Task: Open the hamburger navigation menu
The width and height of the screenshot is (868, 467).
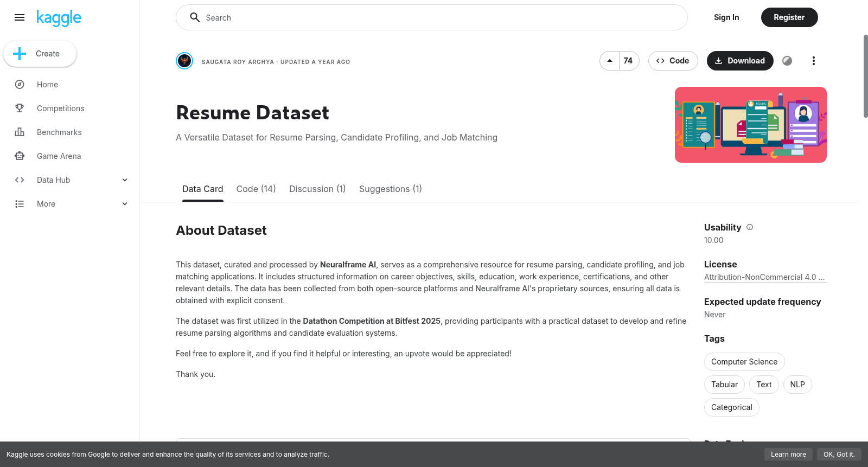Action: [x=20, y=17]
